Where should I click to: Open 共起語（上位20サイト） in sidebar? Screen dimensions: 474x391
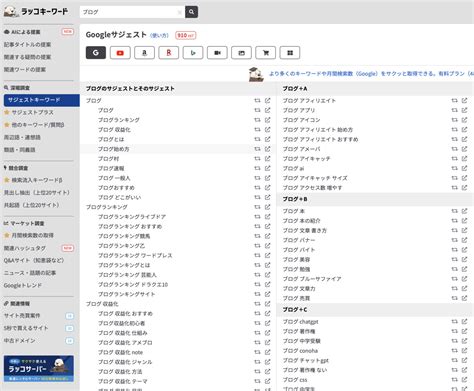[31, 205]
